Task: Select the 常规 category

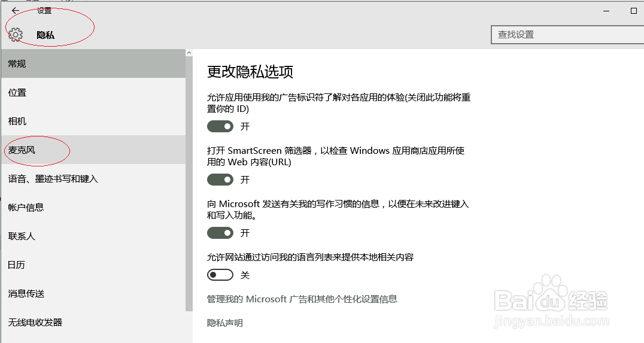Action: [93, 63]
